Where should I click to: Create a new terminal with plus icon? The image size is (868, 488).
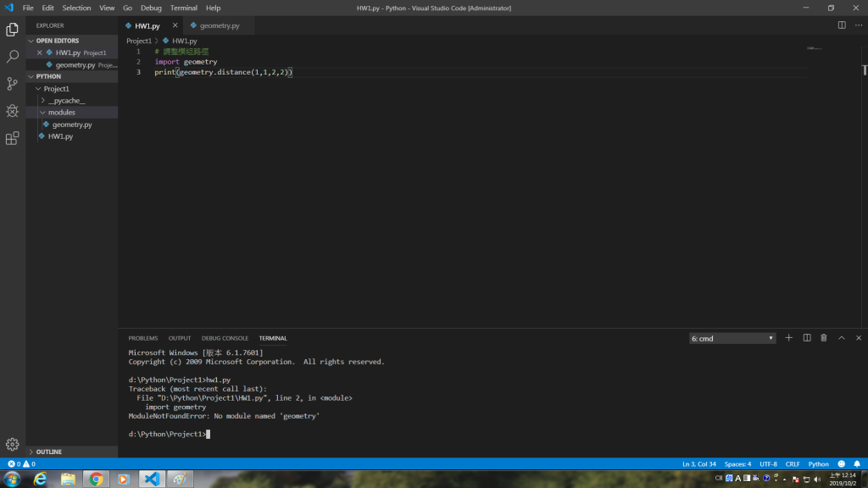[x=789, y=338]
